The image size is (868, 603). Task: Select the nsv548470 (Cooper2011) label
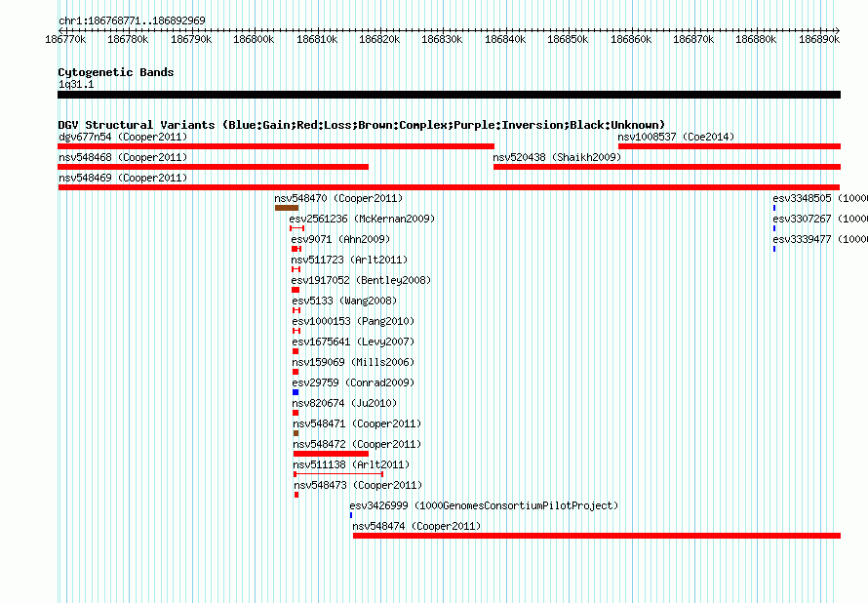(x=338, y=198)
